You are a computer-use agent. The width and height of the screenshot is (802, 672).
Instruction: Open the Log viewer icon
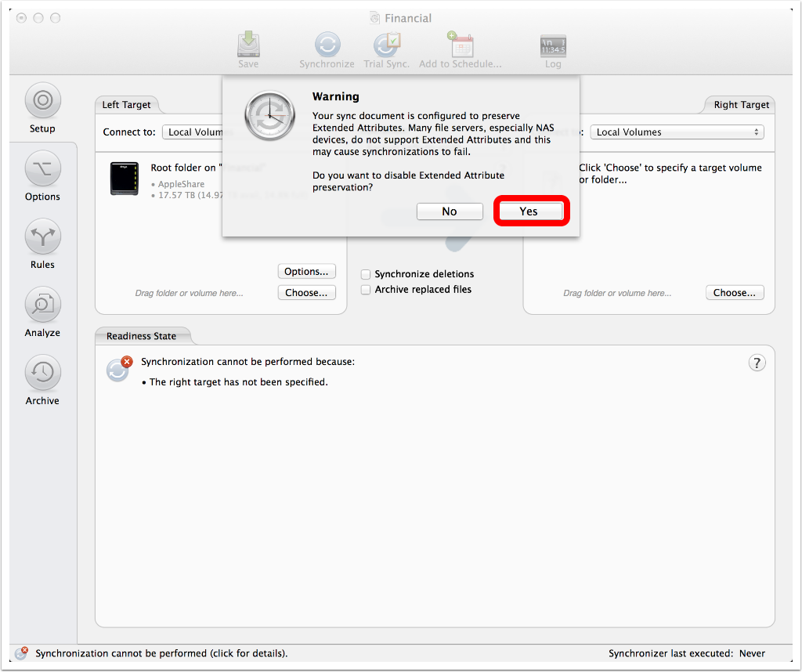pyautogui.click(x=553, y=46)
